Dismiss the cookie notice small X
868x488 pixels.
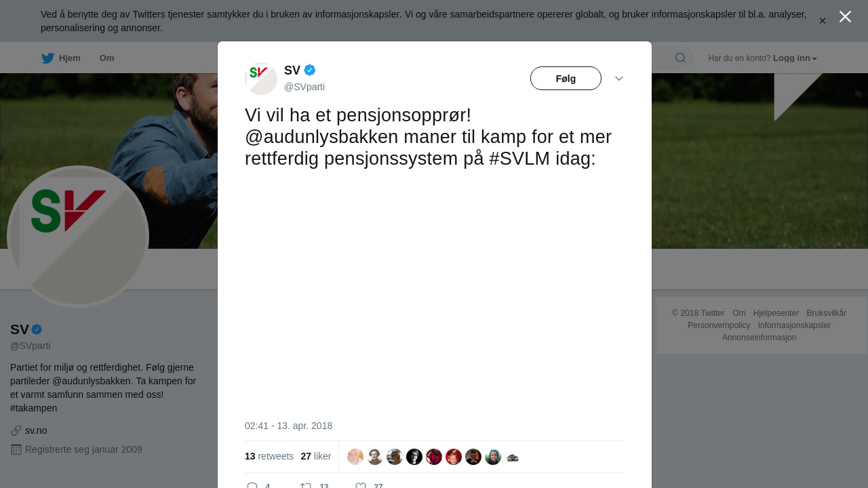823,21
